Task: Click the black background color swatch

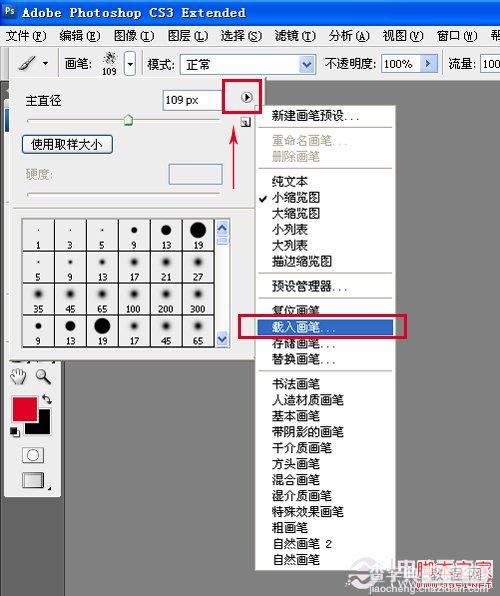Action: 42,426
